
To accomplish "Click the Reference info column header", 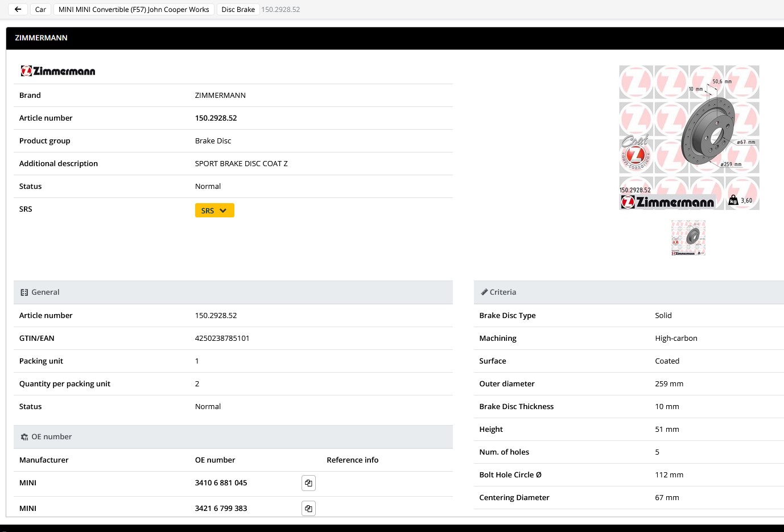I will 352,460.
